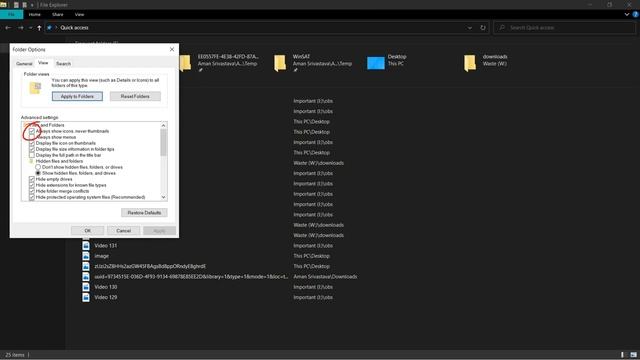
Task: Expand the ribbon with the chevron
Action: point(627,14)
